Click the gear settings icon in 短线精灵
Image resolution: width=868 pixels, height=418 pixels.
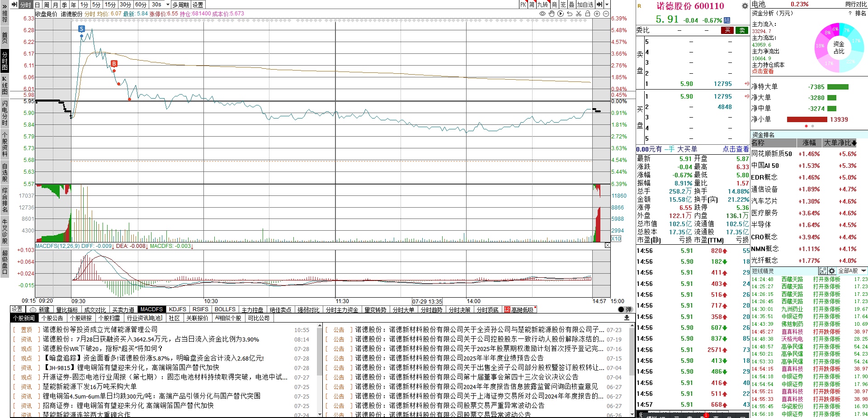[x=832, y=271]
